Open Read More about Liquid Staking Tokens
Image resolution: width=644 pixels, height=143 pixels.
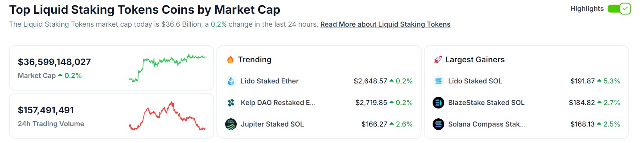click(385, 24)
